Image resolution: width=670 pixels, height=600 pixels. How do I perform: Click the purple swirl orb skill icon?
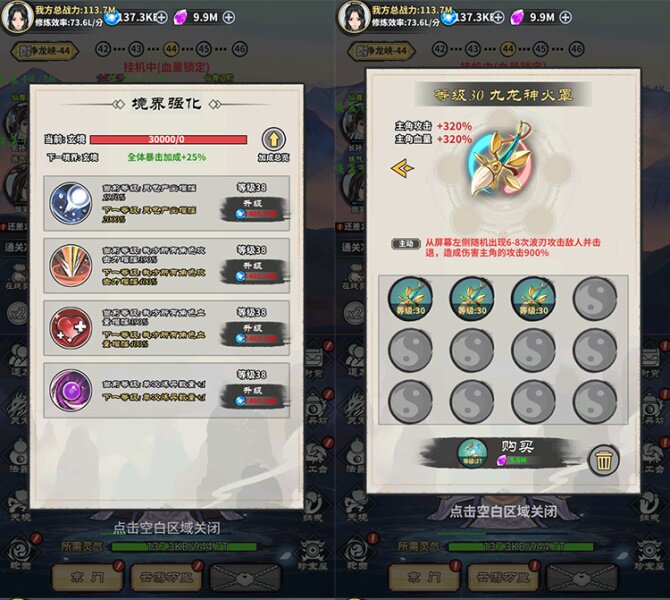tap(71, 390)
